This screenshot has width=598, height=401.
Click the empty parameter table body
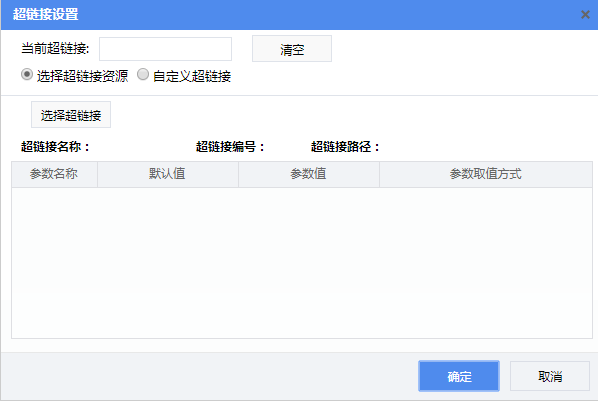tap(302, 263)
